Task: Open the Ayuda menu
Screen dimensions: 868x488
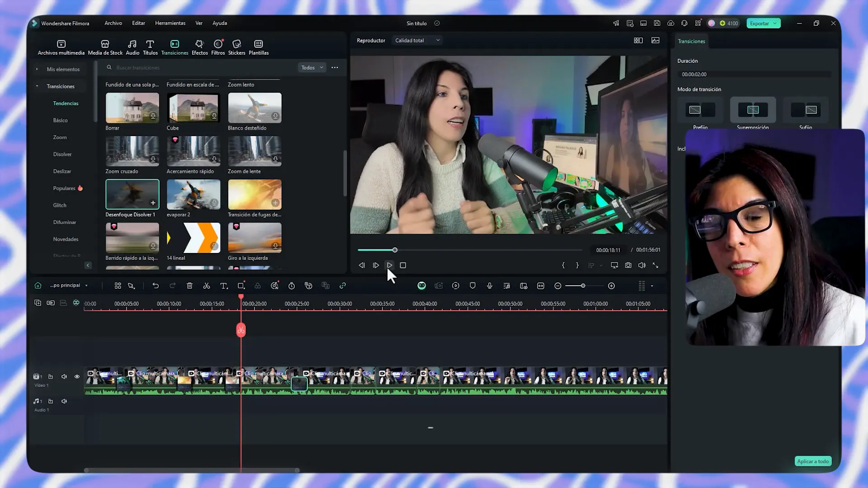Action: pos(220,23)
